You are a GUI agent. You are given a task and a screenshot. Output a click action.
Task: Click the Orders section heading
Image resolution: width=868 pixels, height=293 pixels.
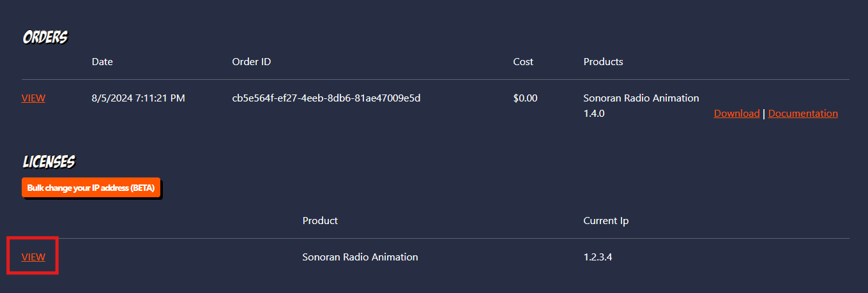(45, 38)
